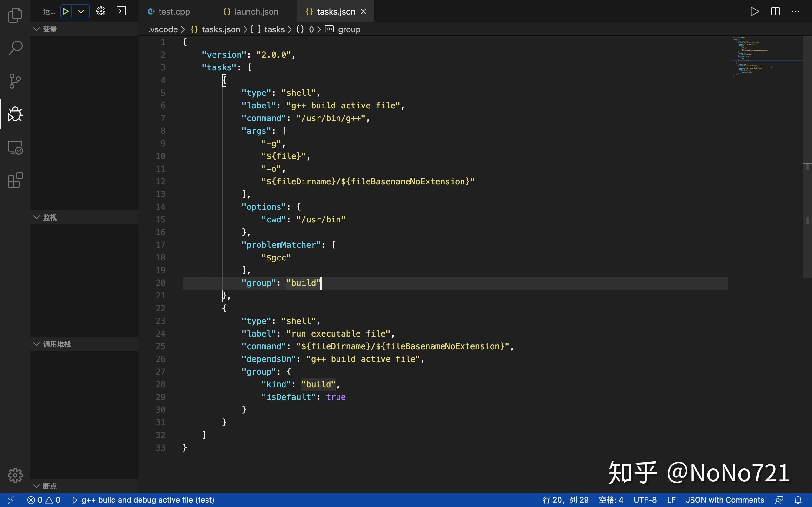Open the Manage gear at bottom of activity bar
Image resolution: width=812 pixels, height=507 pixels.
15,475
